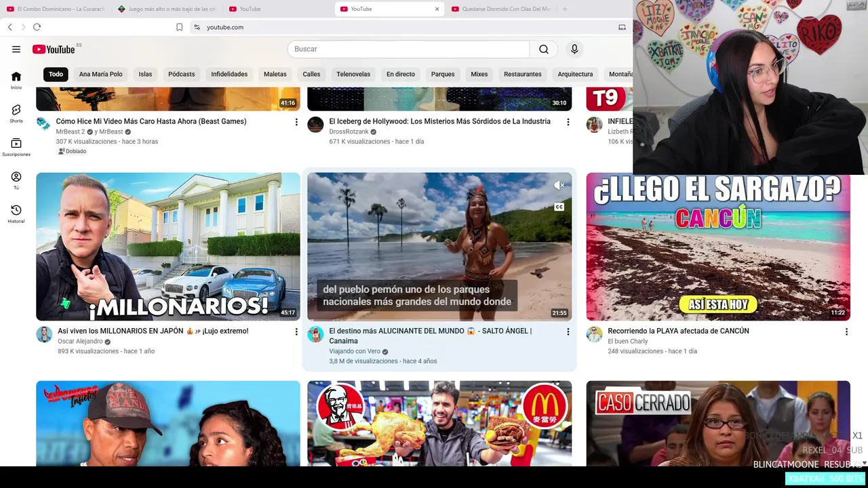Activate voice search microphone
868x488 pixels.
(x=574, y=49)
